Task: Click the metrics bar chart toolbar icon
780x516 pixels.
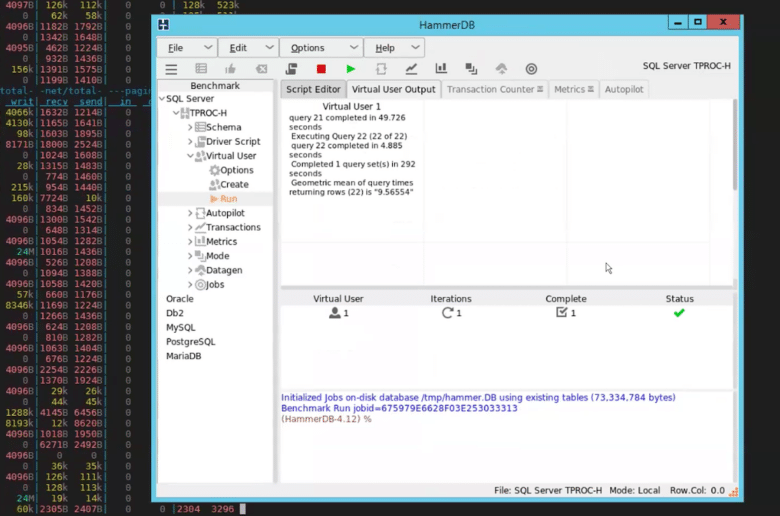Action: (x=441, y=68)
